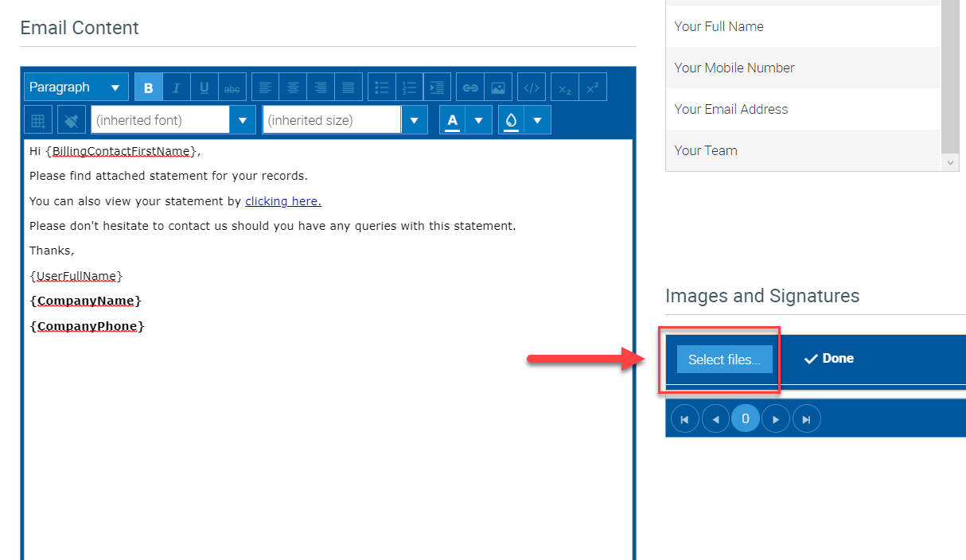Toggle bold formatting in the editor
The height and width of the screenshot is (560, 966).
click(148, 87)
